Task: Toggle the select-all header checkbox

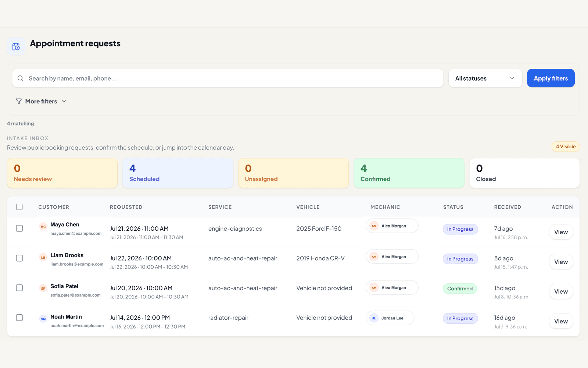Action: 19,207
